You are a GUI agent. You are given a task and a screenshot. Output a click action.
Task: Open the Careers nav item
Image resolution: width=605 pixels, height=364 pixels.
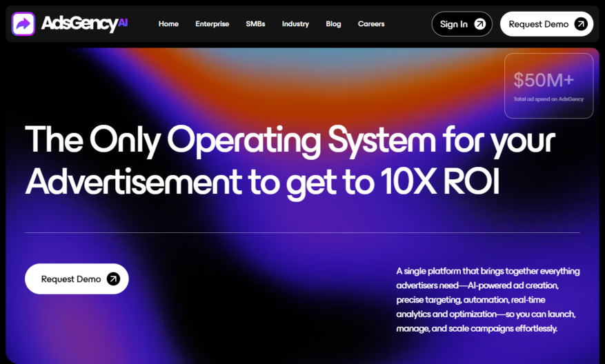tap(371, 24)
